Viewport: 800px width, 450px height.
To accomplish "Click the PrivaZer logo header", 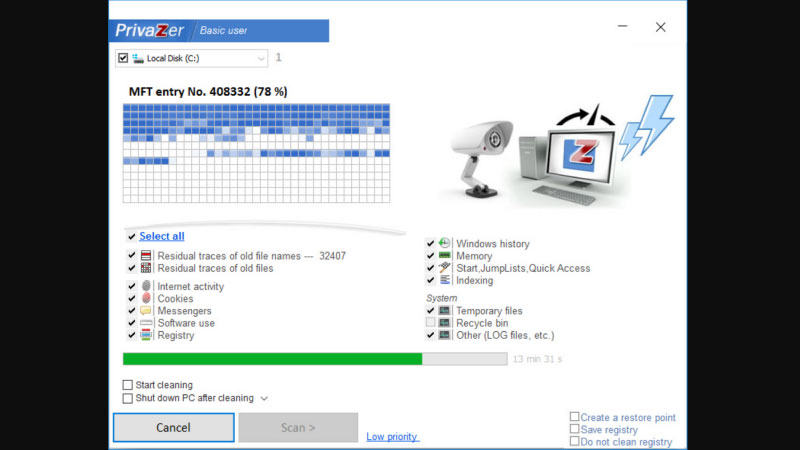I will 149,30.
